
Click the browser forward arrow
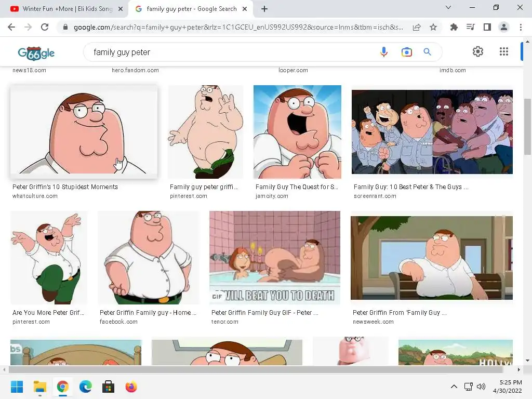click(28, 27)
